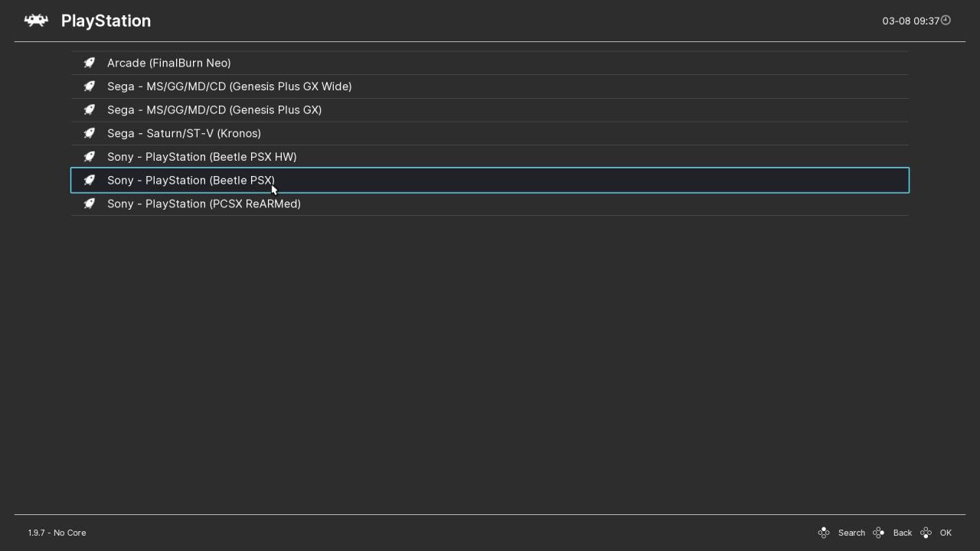Click the 03-08 09:37 date time text
This screenshot has height=551, width=980.
(910, 21)
